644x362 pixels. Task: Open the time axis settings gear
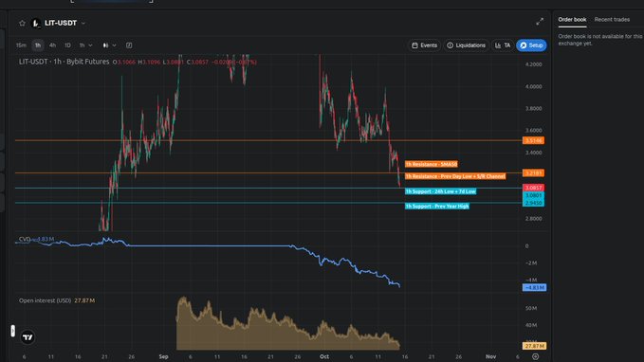[536, 356]
